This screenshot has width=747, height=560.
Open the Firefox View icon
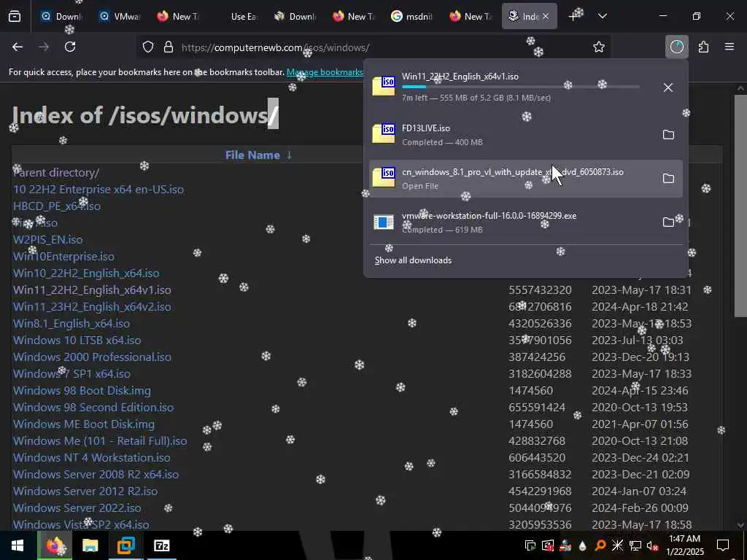15,16
